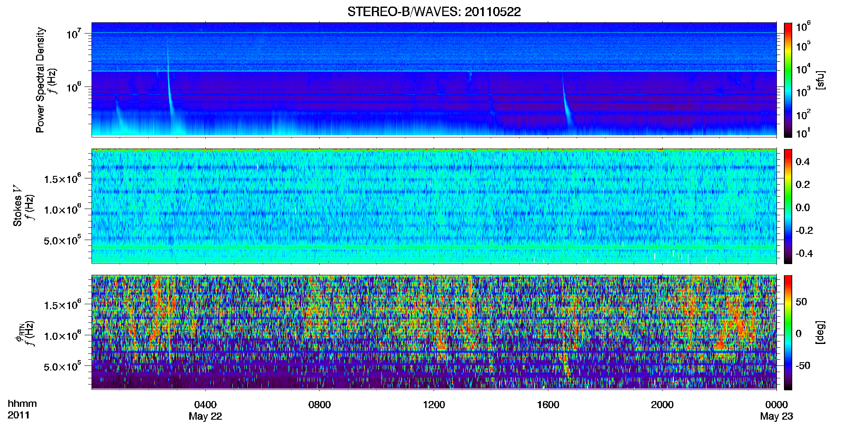The height and width of the screenshot is (447, 868).
Task: Click the [deg] colorbar unit label
Action: click(821, 332)
